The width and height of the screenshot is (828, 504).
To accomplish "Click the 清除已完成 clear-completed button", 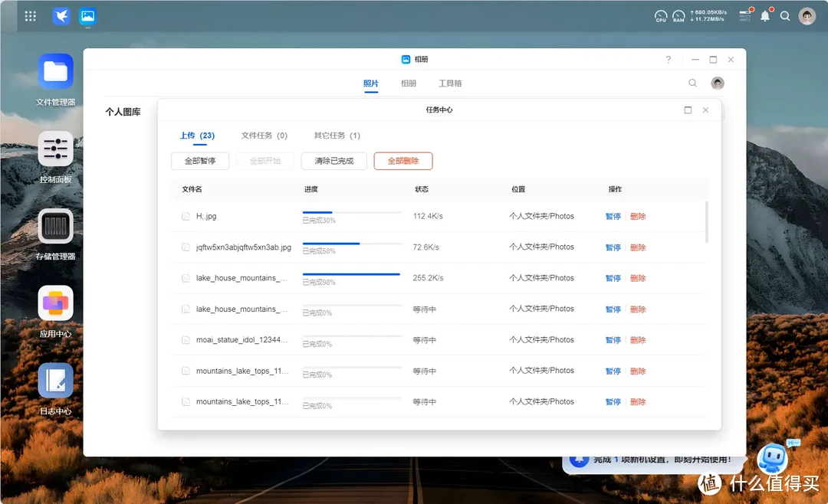I will click(333, 161).
